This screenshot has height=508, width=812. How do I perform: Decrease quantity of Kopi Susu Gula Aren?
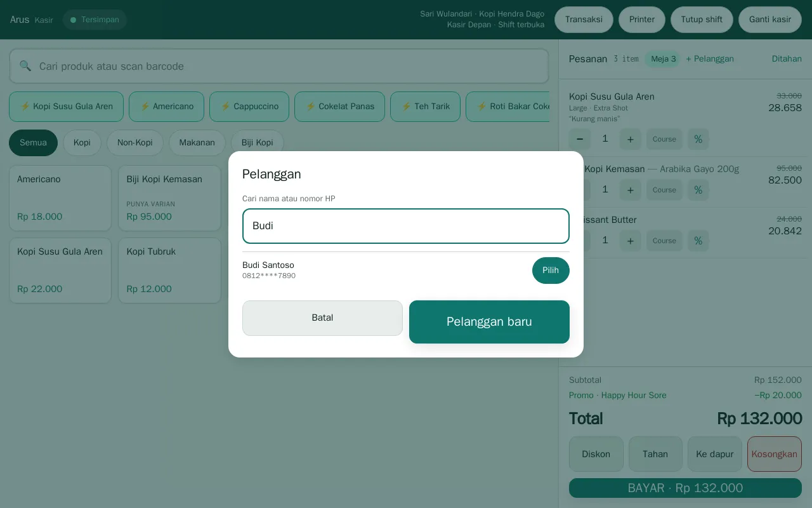(x=580, y=139)
